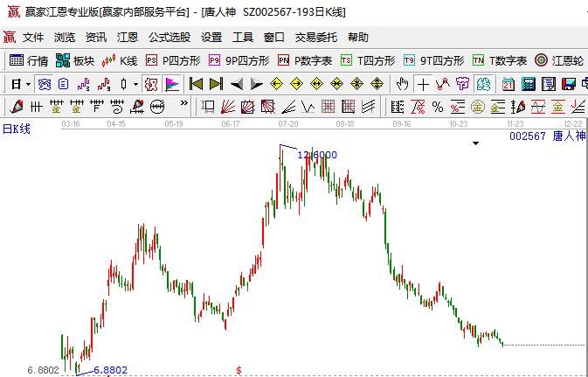588x377 pixels.
Task: Click the square measure box icon
Action: click(x=207, y=107)
